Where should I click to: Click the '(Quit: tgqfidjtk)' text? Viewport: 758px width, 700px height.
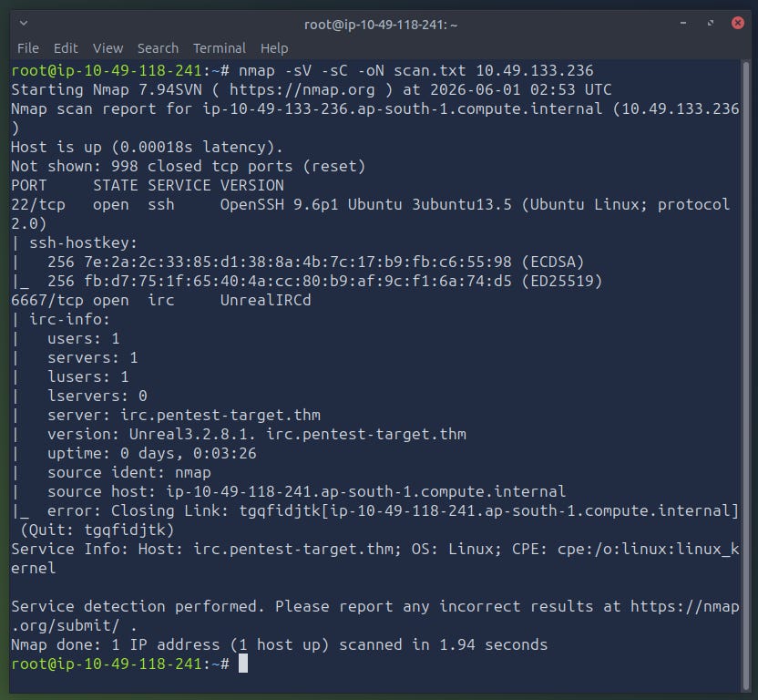(x=97, y=530)
